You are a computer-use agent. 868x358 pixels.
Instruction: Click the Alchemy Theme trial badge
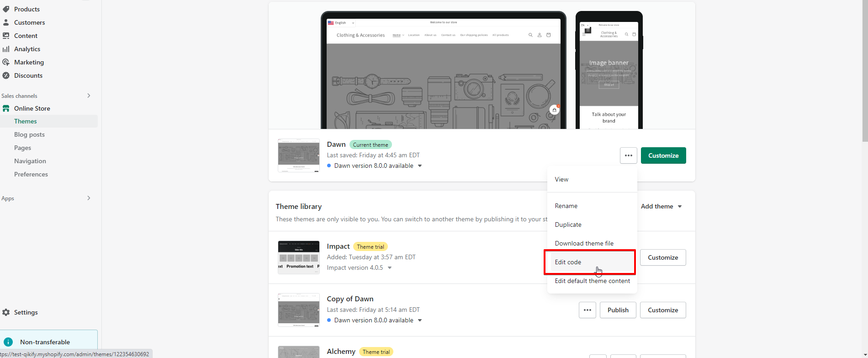[x=376, y=352]
